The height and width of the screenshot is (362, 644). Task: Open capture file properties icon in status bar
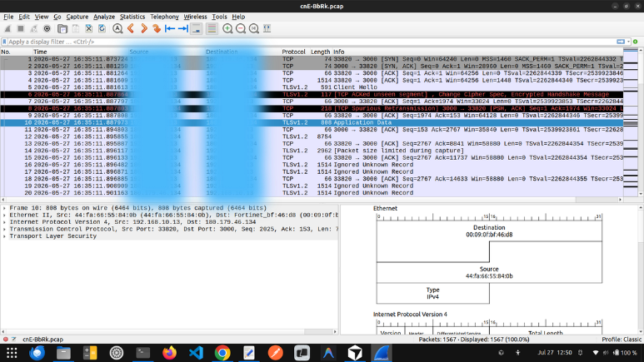(14, 340)
